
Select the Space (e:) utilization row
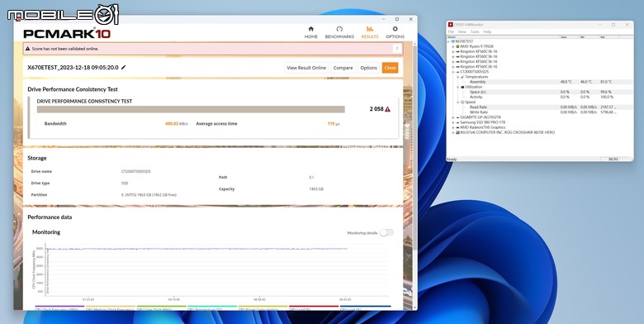tap(540, 92)
